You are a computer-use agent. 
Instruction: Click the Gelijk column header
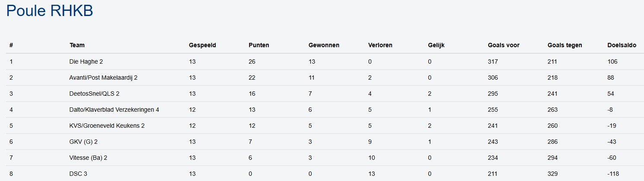pos(436,45)
